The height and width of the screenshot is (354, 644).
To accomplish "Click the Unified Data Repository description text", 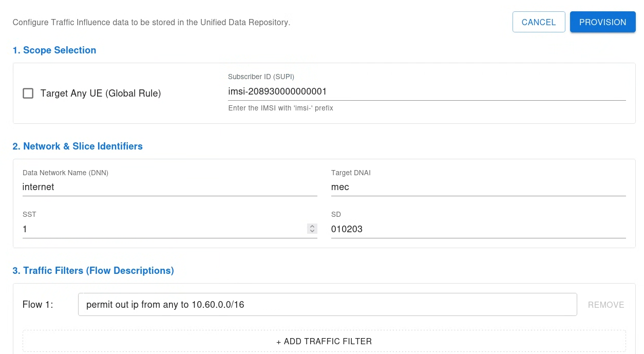I will [151, 23].
